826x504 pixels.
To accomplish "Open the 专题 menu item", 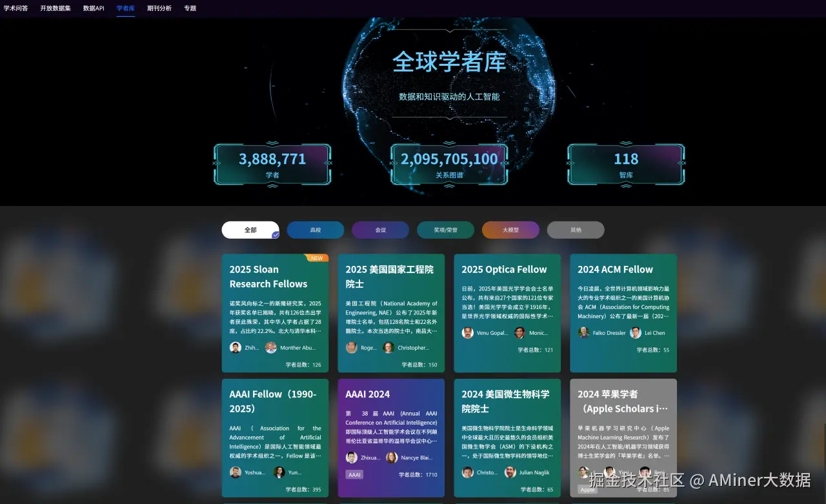I will coord(189,8).
